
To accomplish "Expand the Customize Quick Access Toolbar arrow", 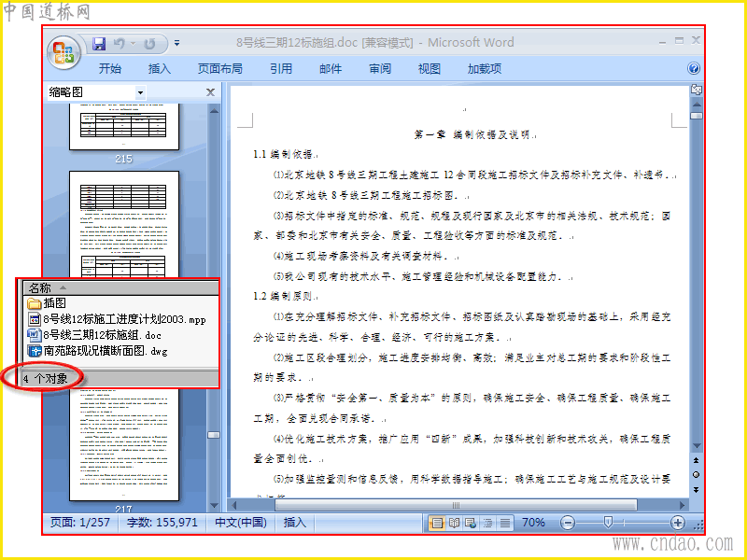I will click(176, 43).
